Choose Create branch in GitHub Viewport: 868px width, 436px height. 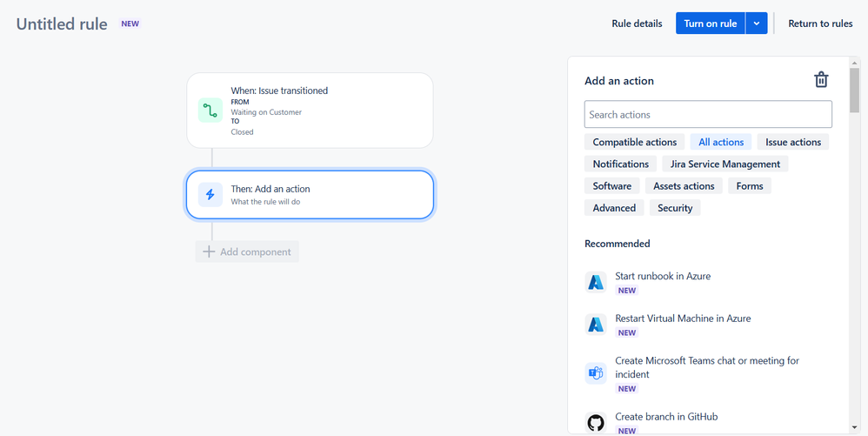pyautogui.click(x=666, y=417)
